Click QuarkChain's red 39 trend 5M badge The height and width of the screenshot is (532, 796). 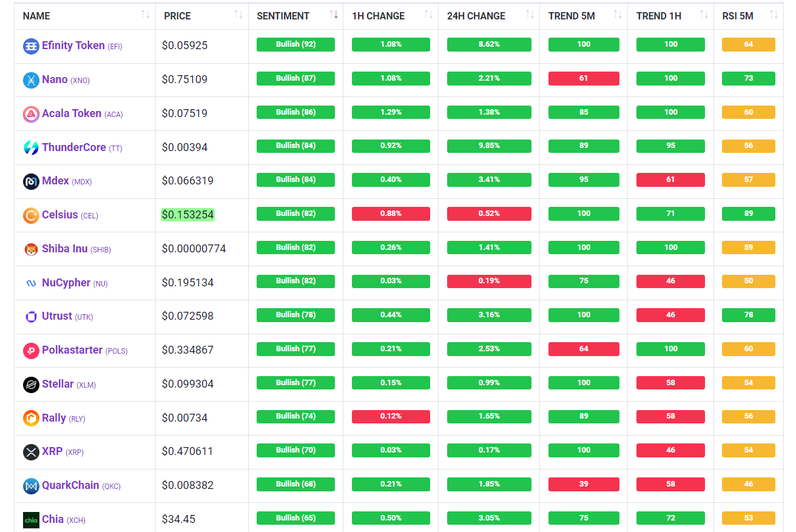(x=584, y=484)
